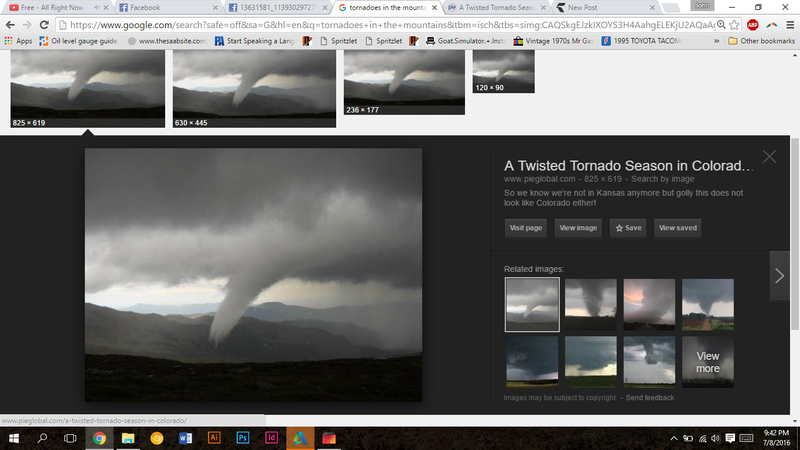Click the View saved button
Image resolution: width=800 pixels, height=450 pixels.
pos(678,228)
